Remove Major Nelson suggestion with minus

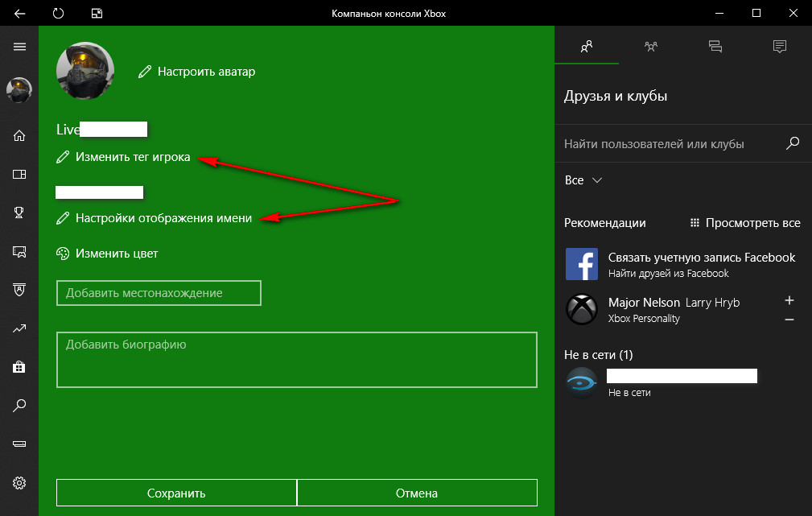(x=789, y=320)
